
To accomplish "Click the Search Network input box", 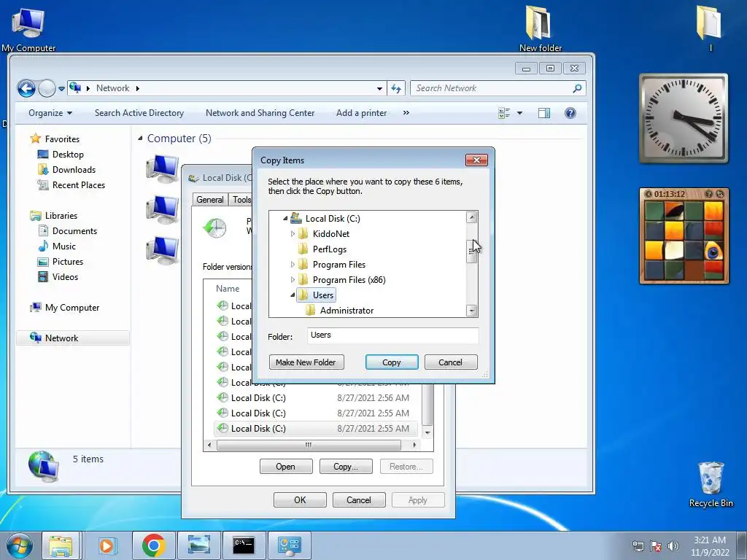I will pos(491,88).
